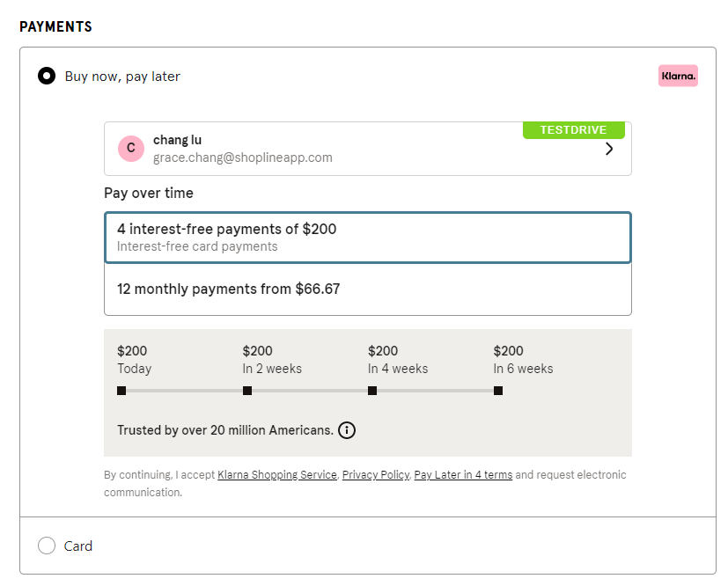Select Buy now, pay later radio button

pyautogui.click(x=47, y=76)
